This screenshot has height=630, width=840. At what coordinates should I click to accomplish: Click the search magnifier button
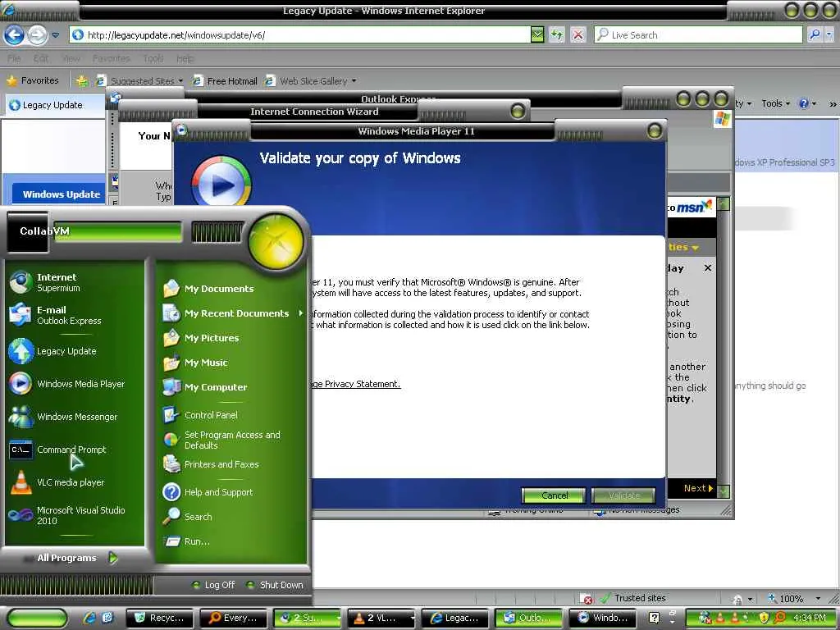point(815,35)
